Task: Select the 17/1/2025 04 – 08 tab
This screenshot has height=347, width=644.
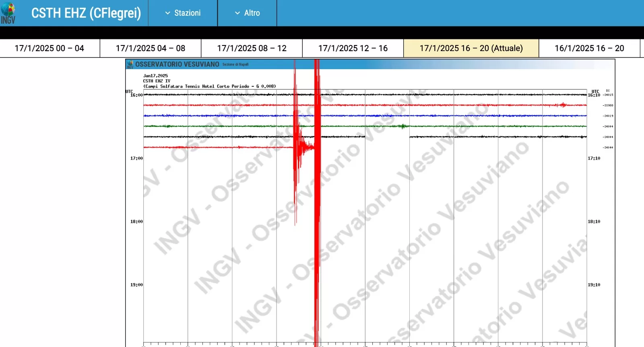Action: pyautogui.click(x=151, y=48)
